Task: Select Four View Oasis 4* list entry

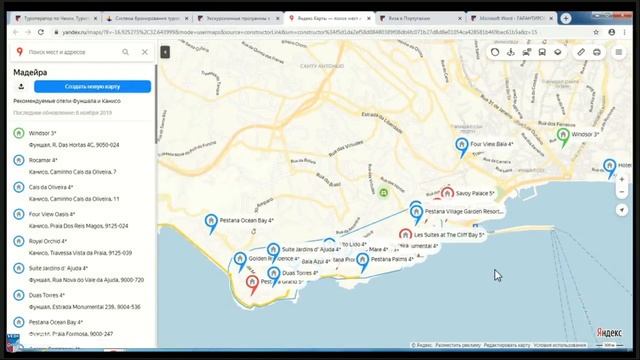Action: [x=82, y=220]
